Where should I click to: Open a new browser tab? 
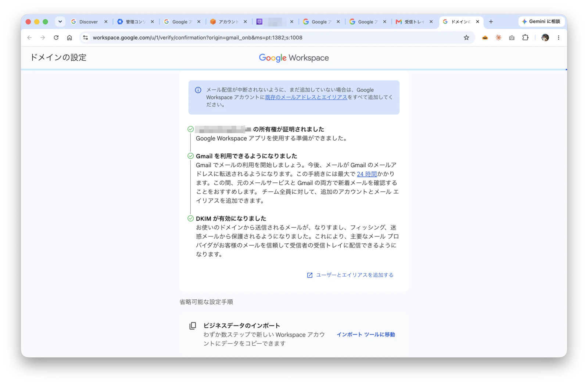click(491, 22)
